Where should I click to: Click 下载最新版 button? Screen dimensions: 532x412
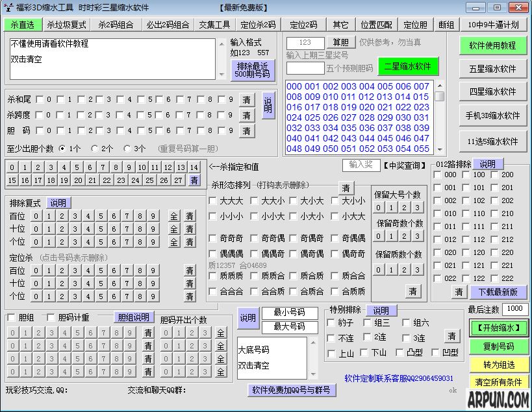click(498, 292)
